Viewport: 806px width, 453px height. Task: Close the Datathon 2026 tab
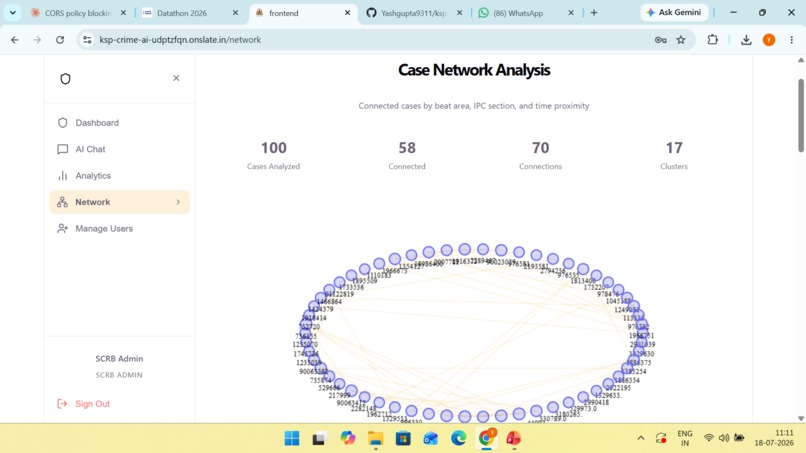pos(235,13)
